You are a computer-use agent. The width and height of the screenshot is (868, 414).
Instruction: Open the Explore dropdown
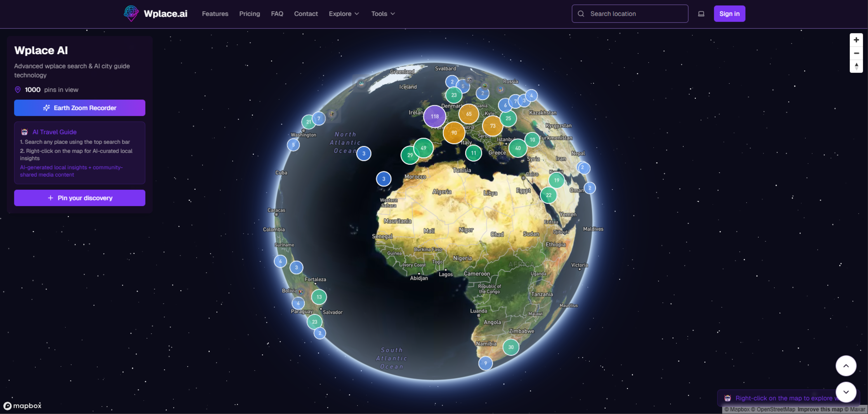click(344, 14)
